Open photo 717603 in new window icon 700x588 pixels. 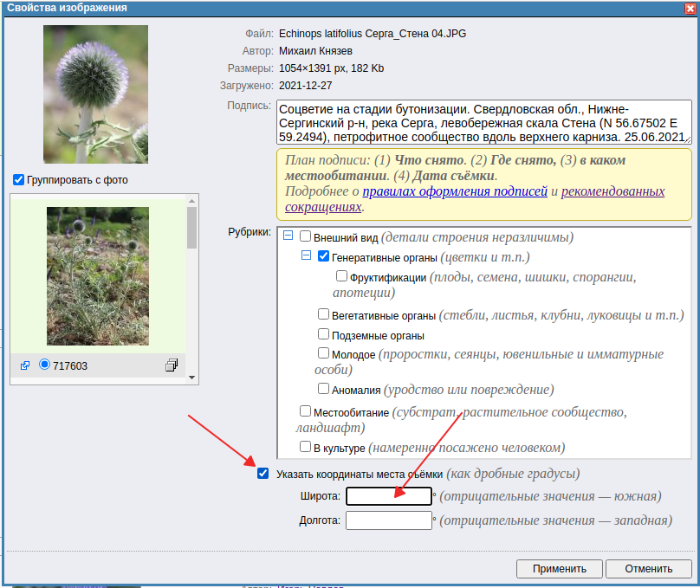point(25,366)
